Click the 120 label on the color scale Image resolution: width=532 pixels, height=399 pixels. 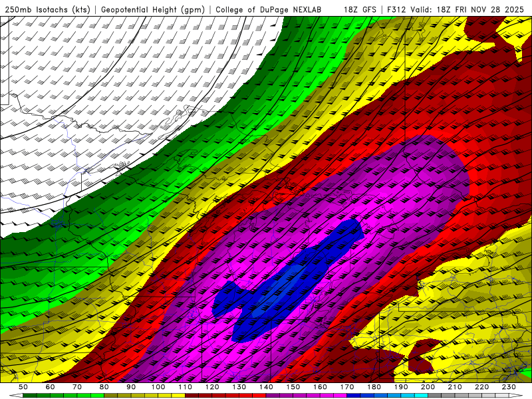(212, 387)
